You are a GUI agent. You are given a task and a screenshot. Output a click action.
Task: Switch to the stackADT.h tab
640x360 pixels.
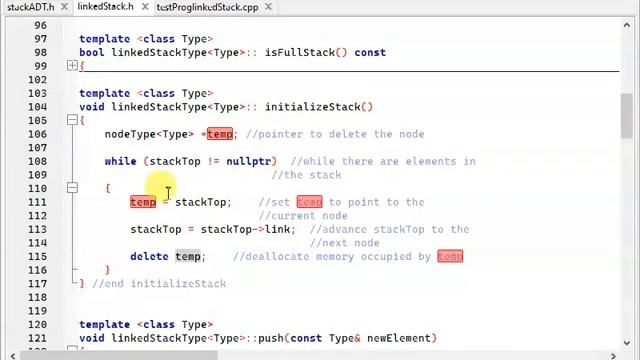coord(31,7)
